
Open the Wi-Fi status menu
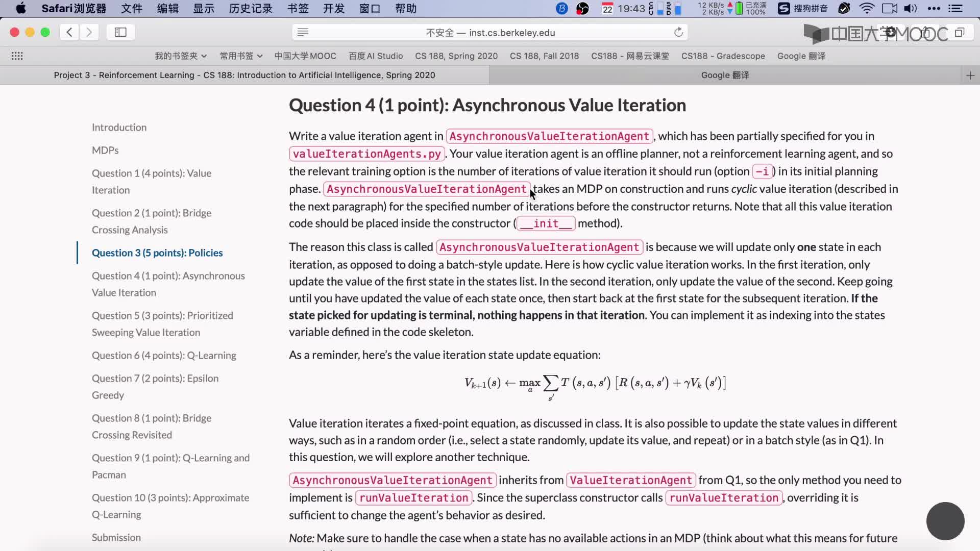click(x=867, y=8)
